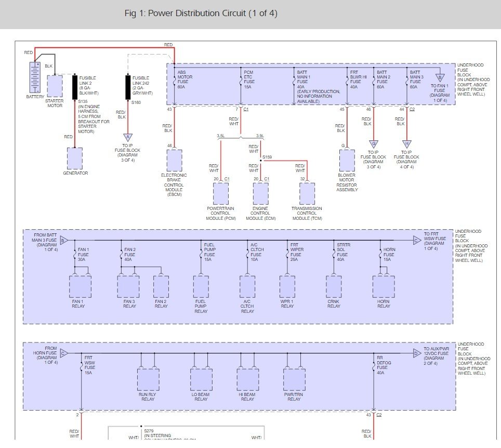Click the 3.5L engine branch label
This screenshot has height=448, width=501.
220,136
